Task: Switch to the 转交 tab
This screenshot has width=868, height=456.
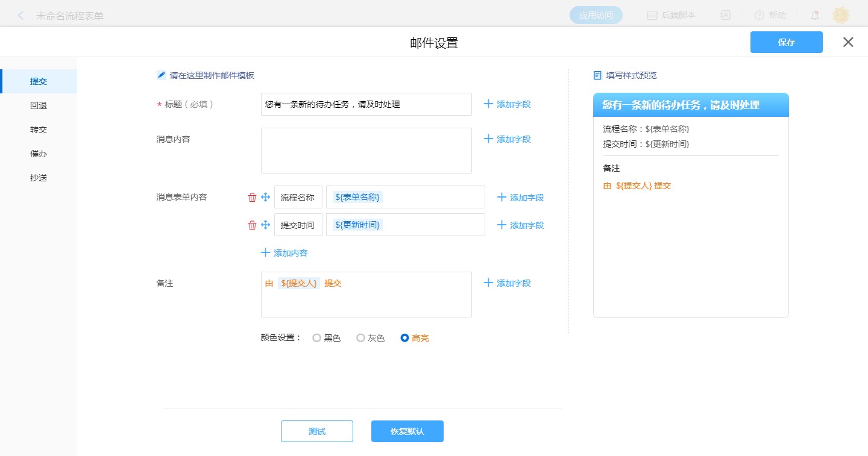Action: point(39,130)
